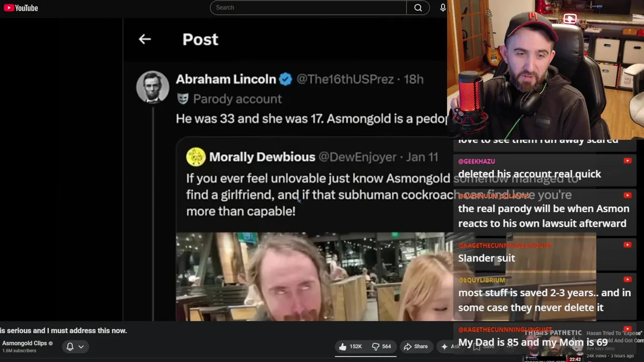Click the YouTube icon on GEEKHAZU's chat message
Image resolution: width=644 pixels, height=362 pixels.
(627, 161)
